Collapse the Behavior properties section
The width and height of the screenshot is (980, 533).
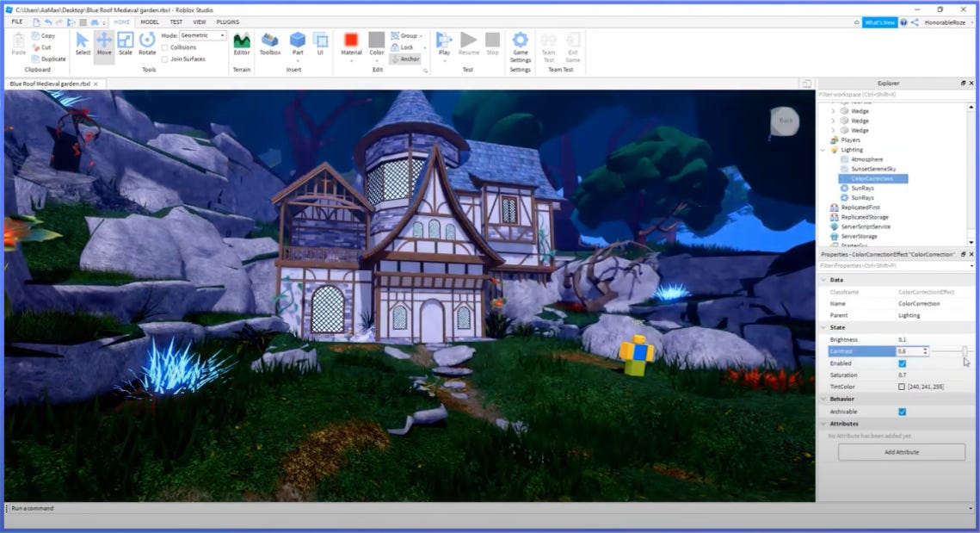pos(823,400)
